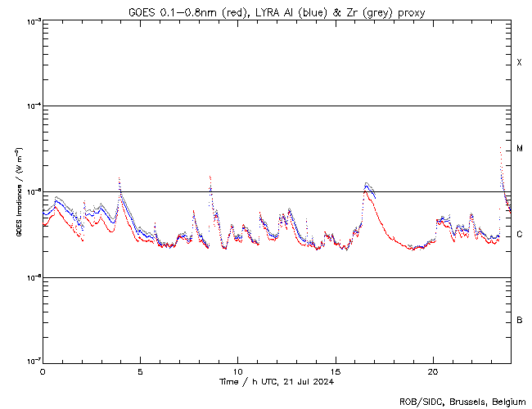This screenshot has height=409, width=532.
Task: Click the C flare class label
Action: coord(520,235)
